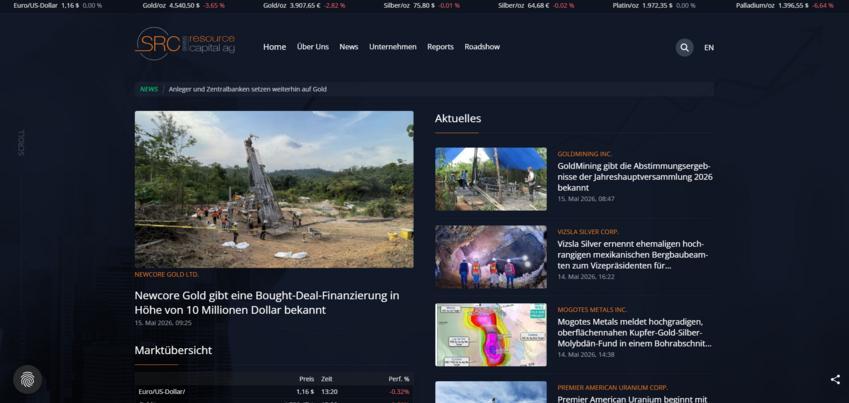Click Platin/oz 1.972,35 $ ticker entry
Screen dimensions: 849x403
pyautogui.click(x=654, y=5)
